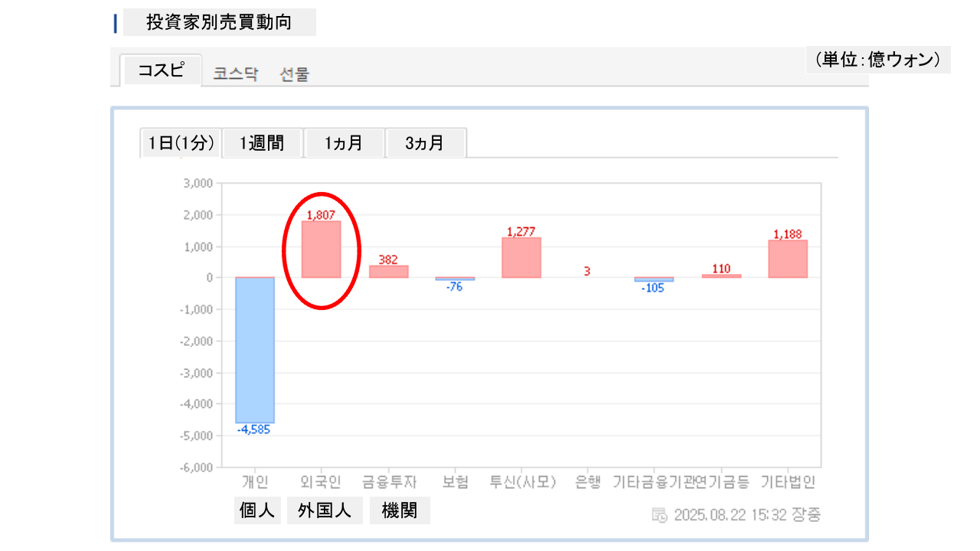Click the circled 외국인 bar showing 1,807

(x=321, y=249)
